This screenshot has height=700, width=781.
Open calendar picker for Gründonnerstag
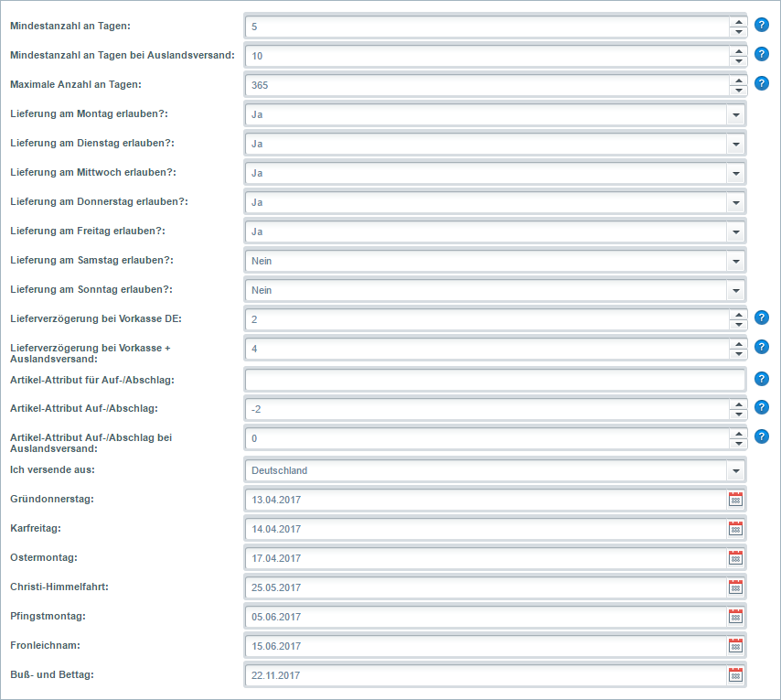tap(735, 500)
